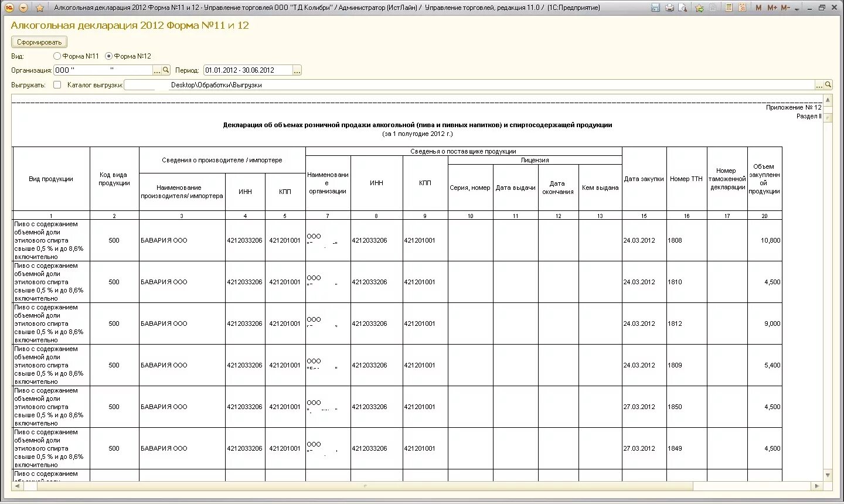Click the horizontal scrollbar left arrow
The image size is (844, 504).
pyautogui.click(x=16, y=486)
